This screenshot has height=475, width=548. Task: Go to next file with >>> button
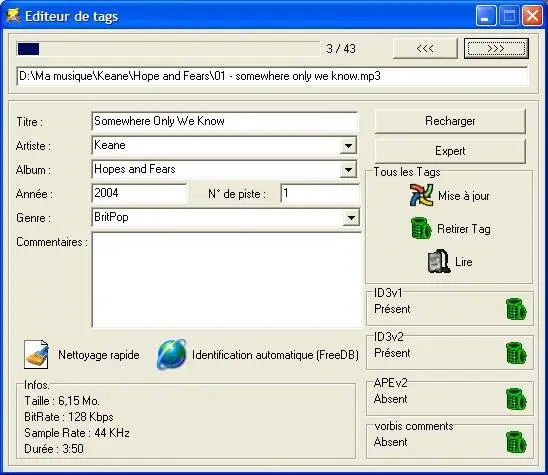(x=496, y=48)
